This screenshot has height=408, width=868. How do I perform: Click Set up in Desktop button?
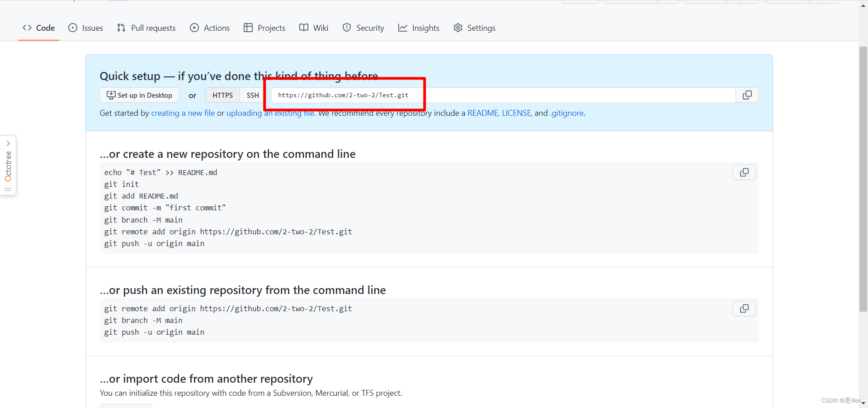[139, 95]
